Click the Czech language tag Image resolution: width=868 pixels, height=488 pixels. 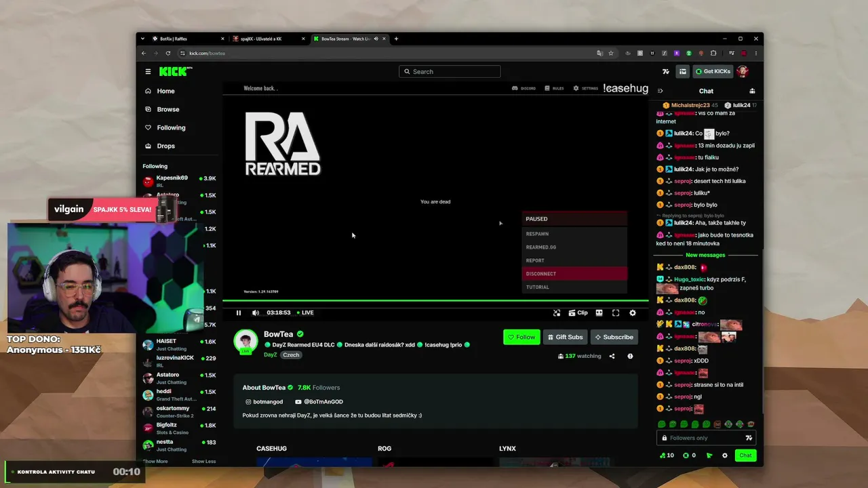291,354
